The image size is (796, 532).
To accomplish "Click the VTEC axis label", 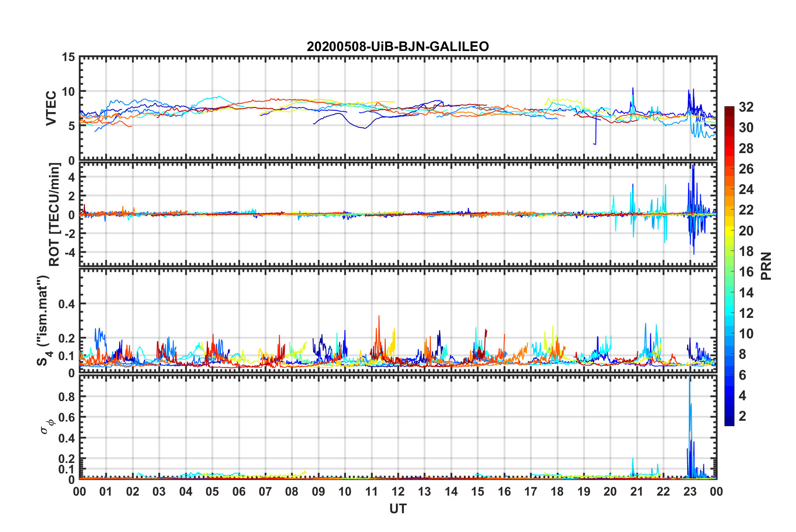I will [x=51, y=108].
